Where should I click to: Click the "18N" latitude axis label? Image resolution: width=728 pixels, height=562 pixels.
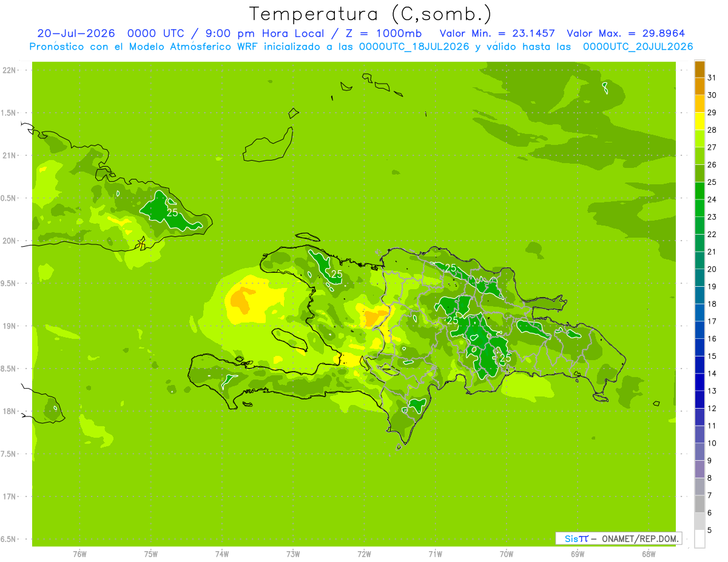click(x=10, y=412)
